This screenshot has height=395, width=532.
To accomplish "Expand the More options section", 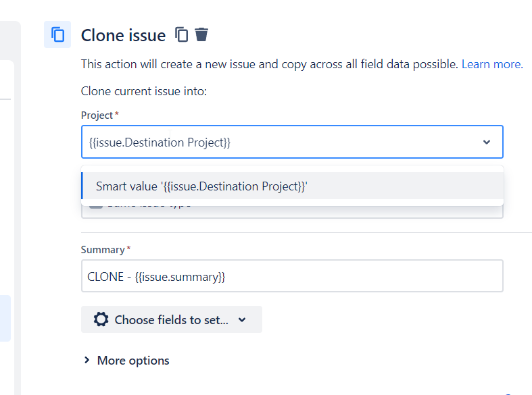I will [126, 361].
